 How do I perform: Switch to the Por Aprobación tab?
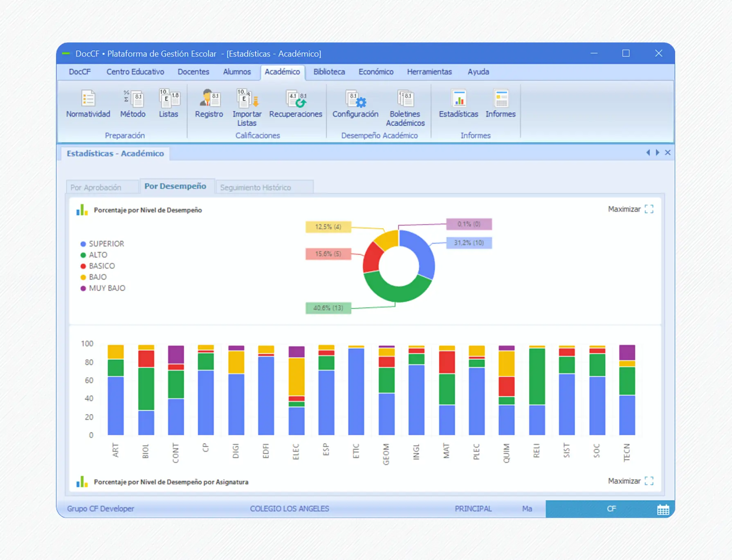[96, 188]
